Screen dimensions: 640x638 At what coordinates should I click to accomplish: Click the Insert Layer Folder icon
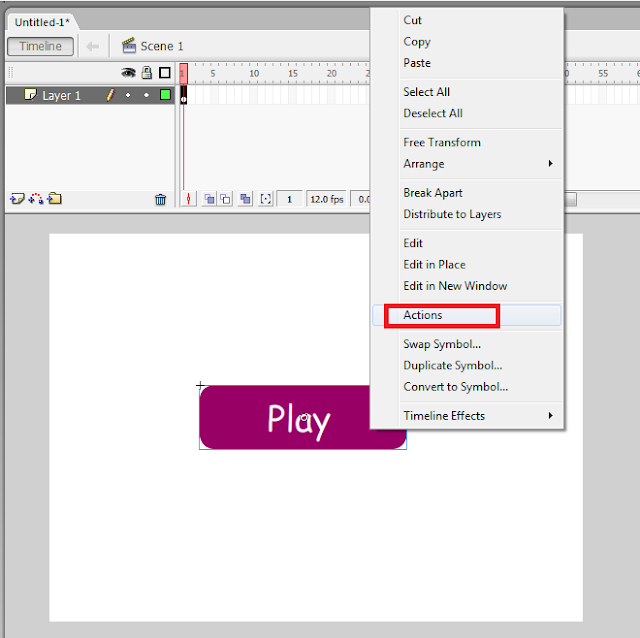(54, 199)
